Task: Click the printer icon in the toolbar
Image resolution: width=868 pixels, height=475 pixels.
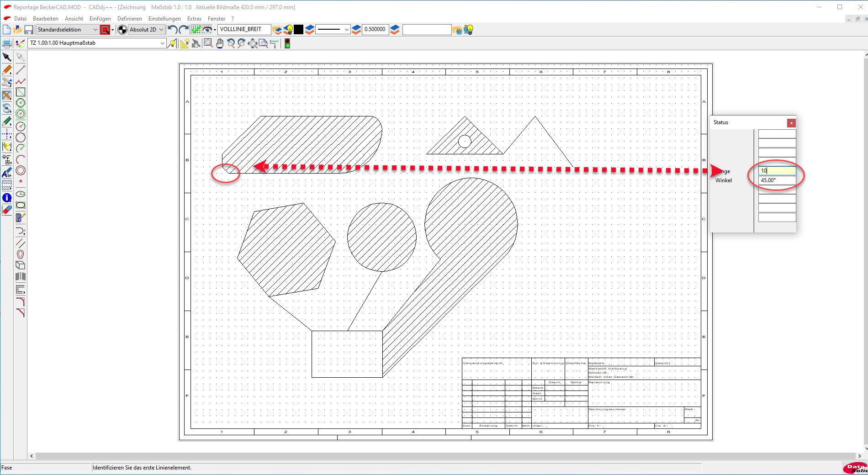Action: click(7, 43)
